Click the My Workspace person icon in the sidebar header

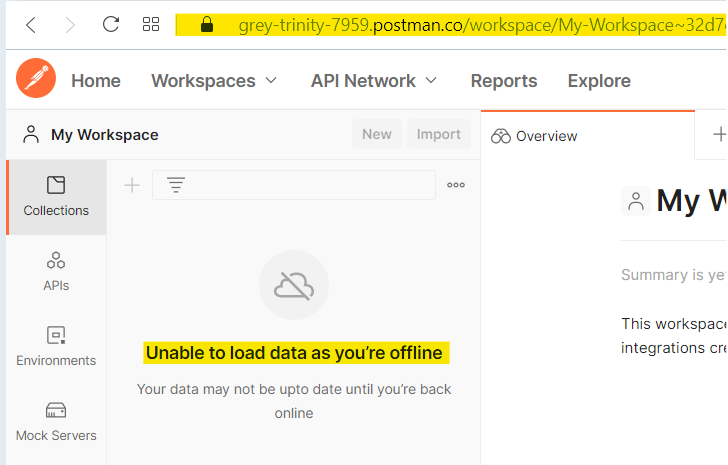31,134
